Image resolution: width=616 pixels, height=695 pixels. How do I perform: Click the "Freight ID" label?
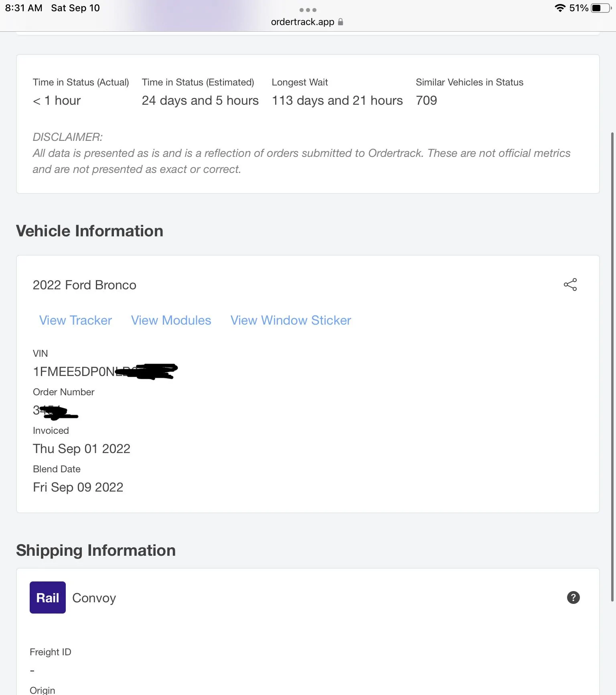51,652
